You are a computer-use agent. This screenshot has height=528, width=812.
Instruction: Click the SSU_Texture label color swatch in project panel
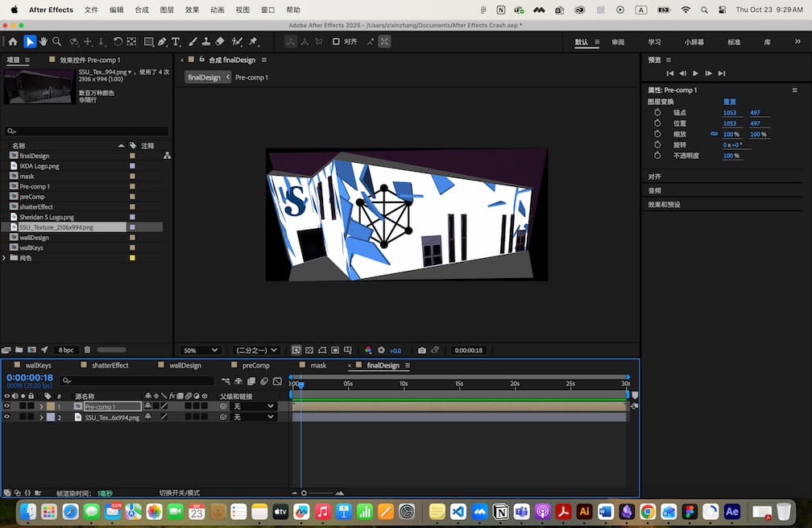(x=134, y=227)
